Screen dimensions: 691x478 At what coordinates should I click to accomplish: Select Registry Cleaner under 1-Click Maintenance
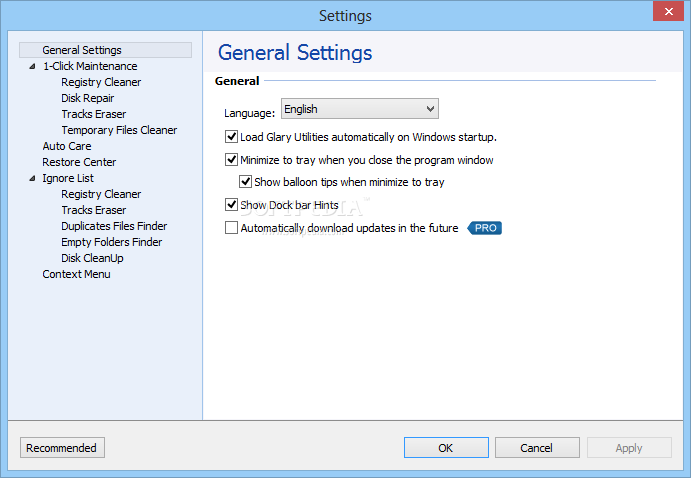(x=101, y=82)
